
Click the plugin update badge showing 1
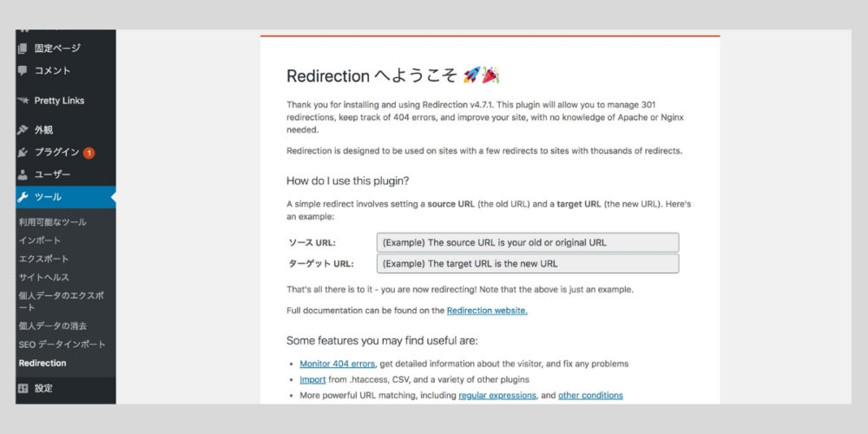coord(89,153)
